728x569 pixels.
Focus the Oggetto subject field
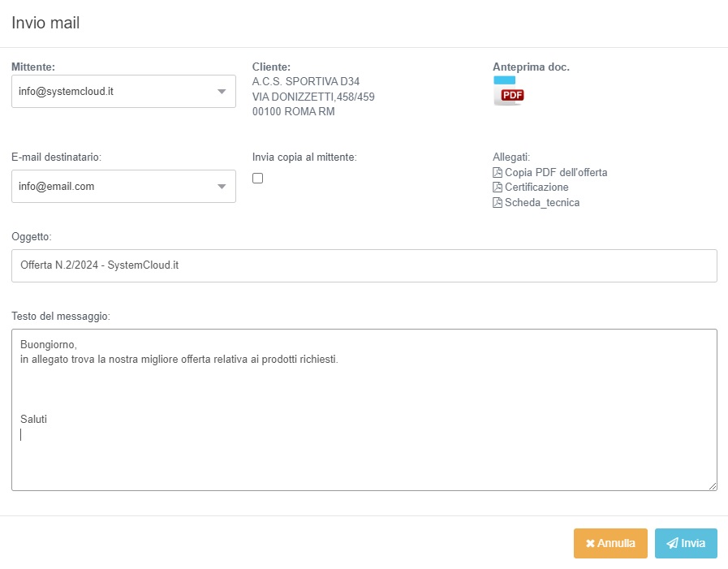(364, 266)
